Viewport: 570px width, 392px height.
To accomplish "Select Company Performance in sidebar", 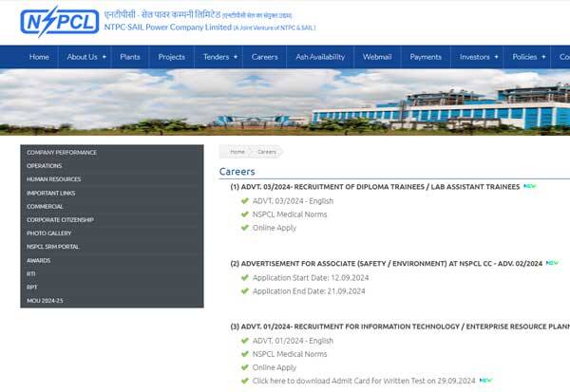I will click(62, 153).
